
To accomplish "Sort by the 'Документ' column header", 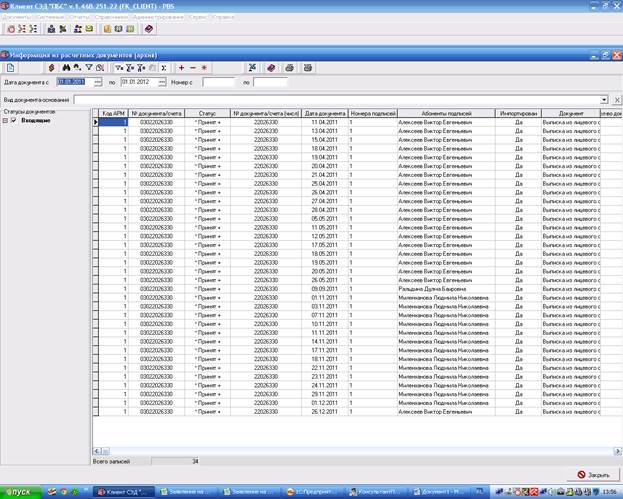I will coord(571,114).
